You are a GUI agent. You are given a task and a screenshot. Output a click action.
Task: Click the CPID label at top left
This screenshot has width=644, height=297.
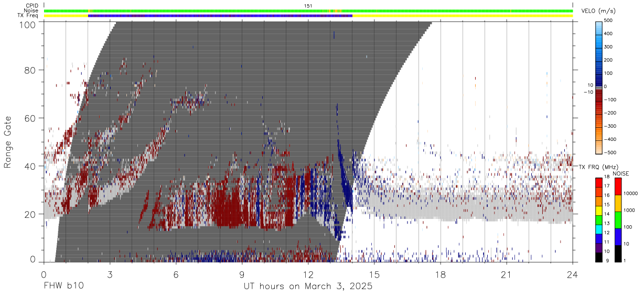click(31, 6)
